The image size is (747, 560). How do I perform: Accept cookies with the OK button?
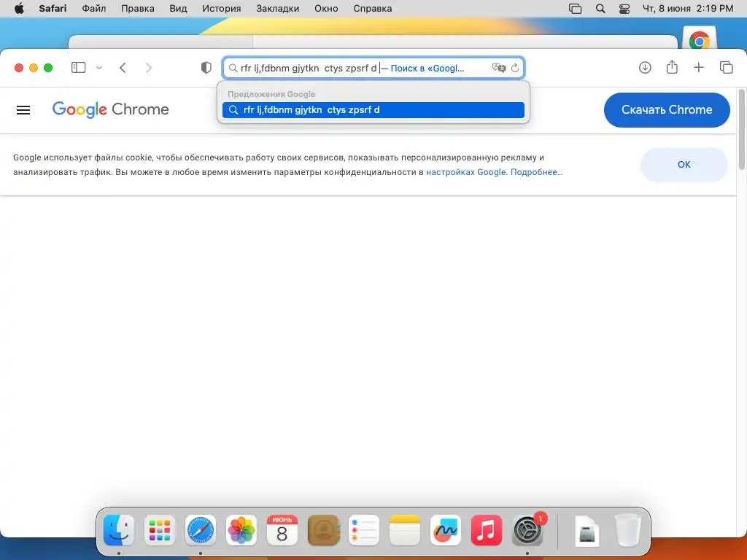tap(684, 165)
